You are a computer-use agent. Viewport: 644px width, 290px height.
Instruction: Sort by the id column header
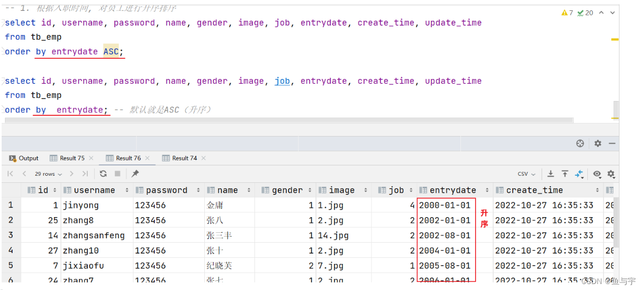coord(41,190)
